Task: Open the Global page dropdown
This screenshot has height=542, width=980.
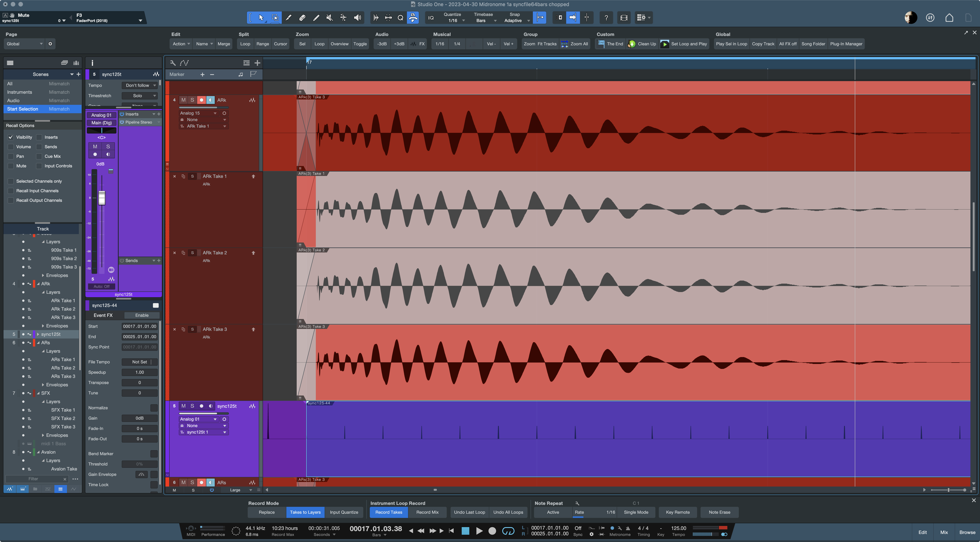Action: pos(24,44)
